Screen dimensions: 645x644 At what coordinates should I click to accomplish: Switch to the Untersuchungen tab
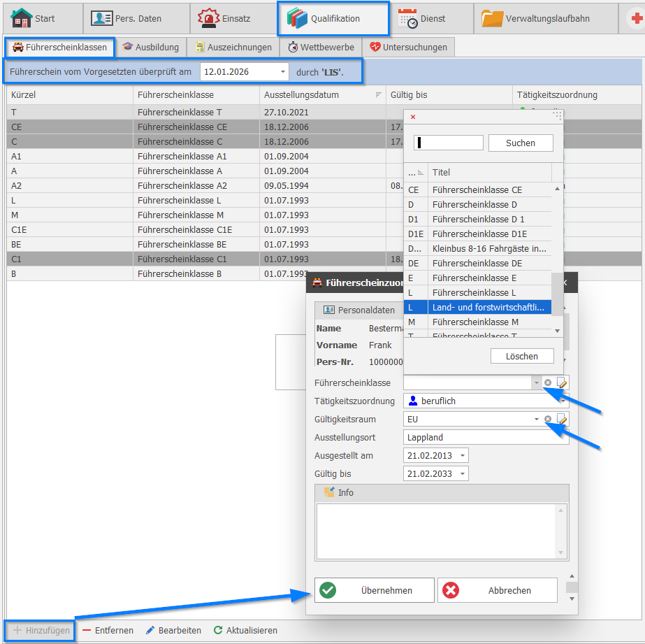[408, 47]
